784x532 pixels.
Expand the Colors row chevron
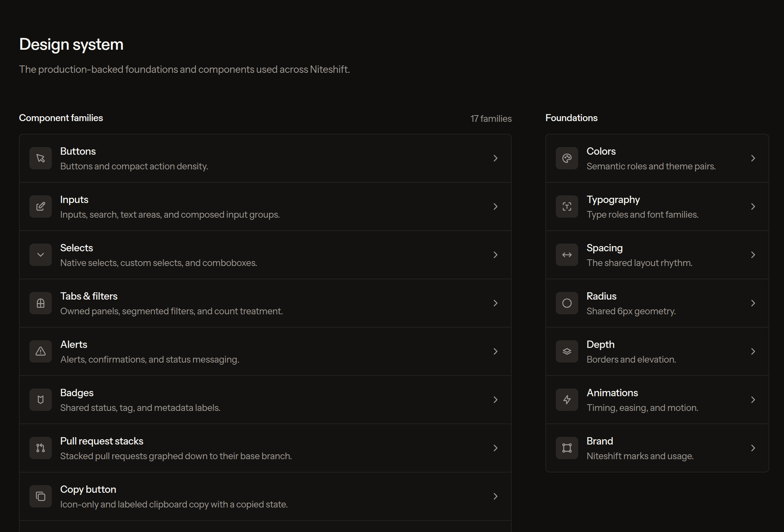(753, 158)
